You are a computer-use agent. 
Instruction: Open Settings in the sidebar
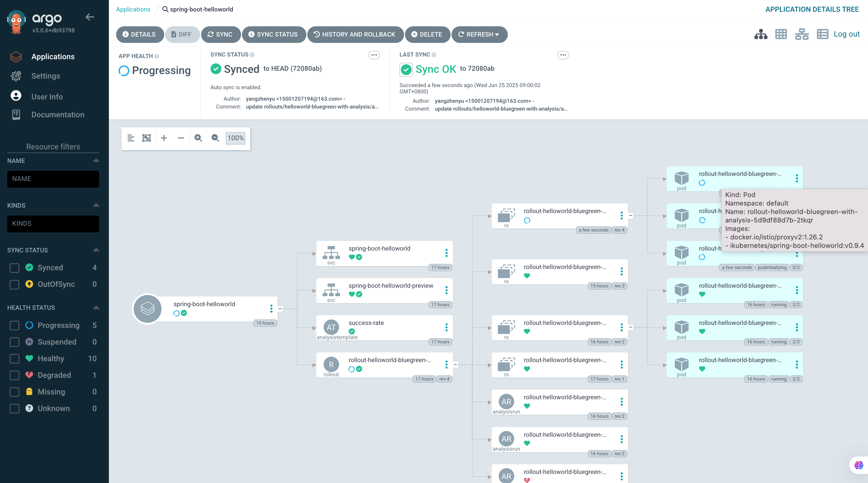click(45, 76)
